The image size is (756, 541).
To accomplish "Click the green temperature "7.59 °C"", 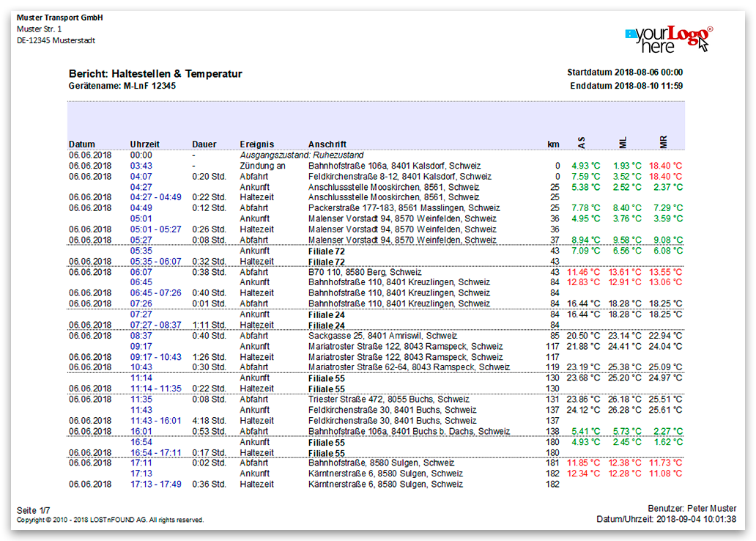I will [586, 177].
